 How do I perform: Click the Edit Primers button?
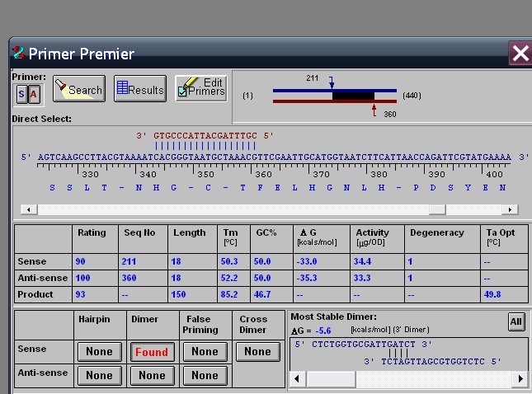click(201, 88)
